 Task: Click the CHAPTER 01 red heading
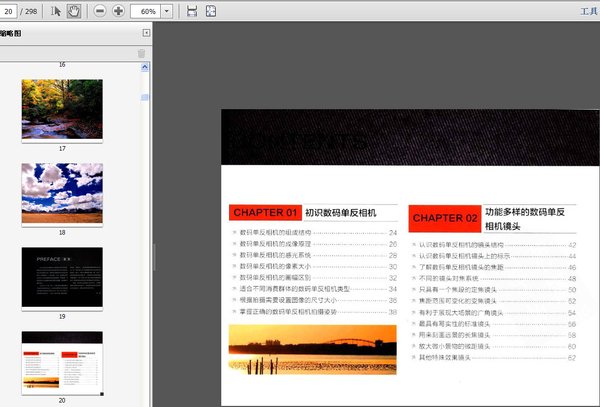(x=265, y=213)
